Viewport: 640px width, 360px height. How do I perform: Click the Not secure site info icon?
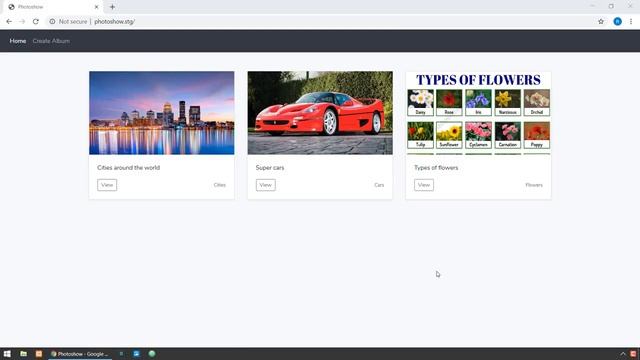click(x=52, y=22)
